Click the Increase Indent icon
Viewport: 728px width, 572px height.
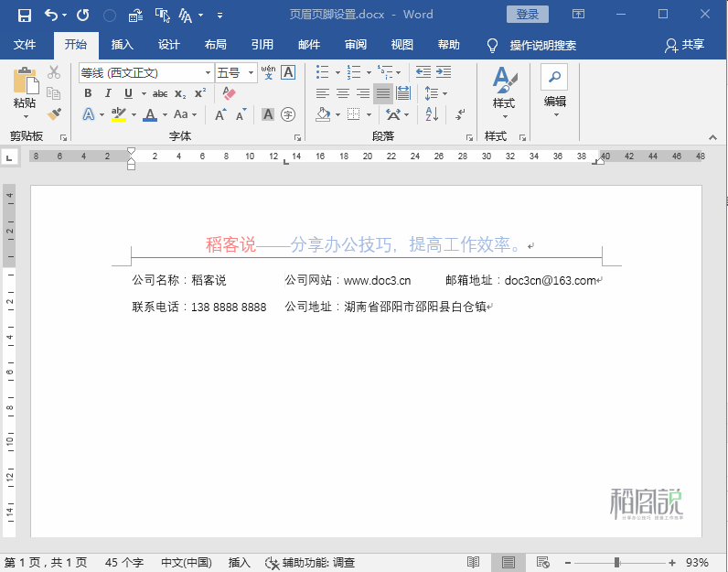[444, 71]
